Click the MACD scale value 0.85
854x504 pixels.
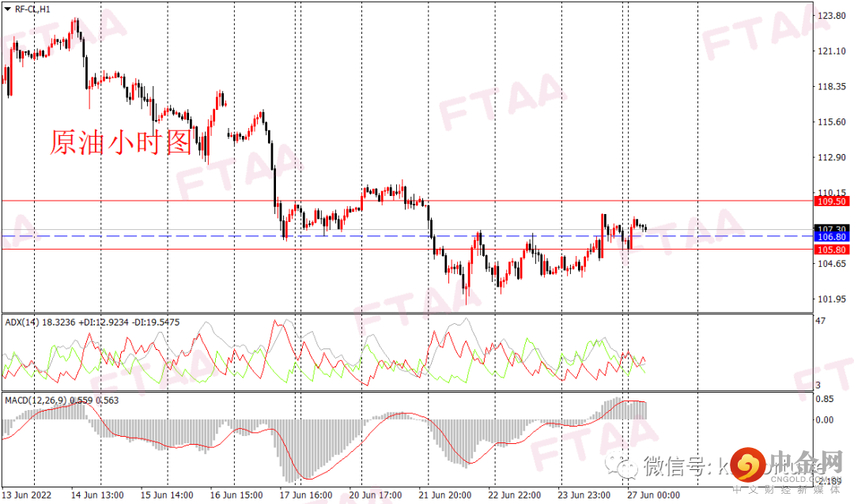[825, 399]
